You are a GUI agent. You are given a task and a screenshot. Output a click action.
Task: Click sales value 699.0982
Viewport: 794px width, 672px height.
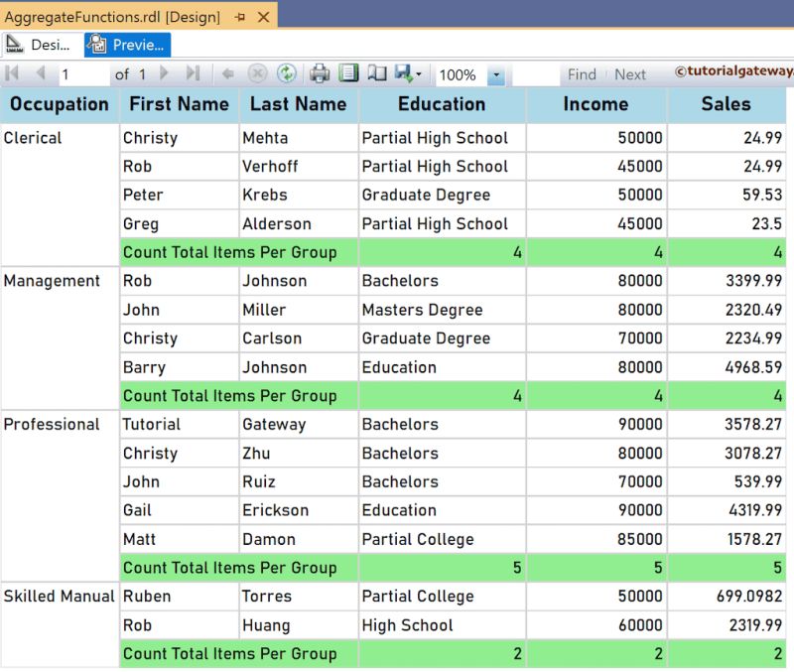click(x=727, y=596)
